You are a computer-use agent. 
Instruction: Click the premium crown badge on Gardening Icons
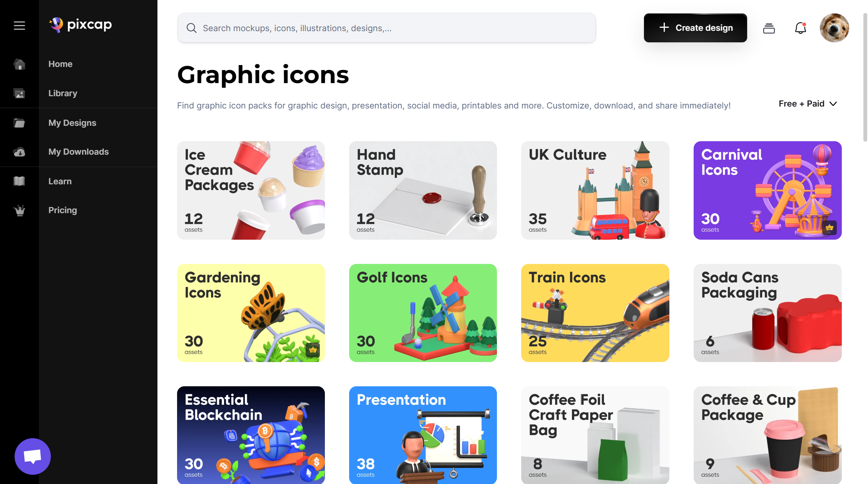313,350
